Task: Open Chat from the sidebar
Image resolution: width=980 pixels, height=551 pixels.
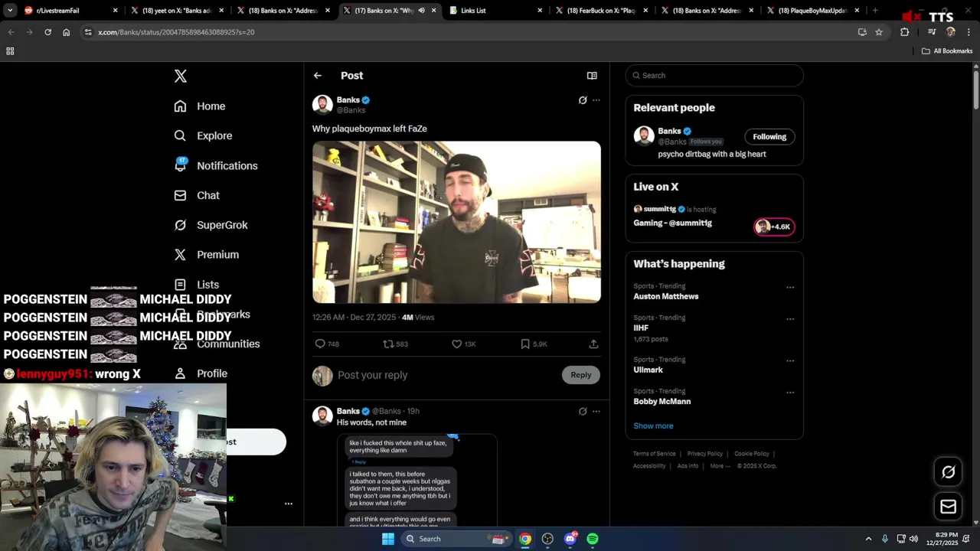Action: coord(197,195)
